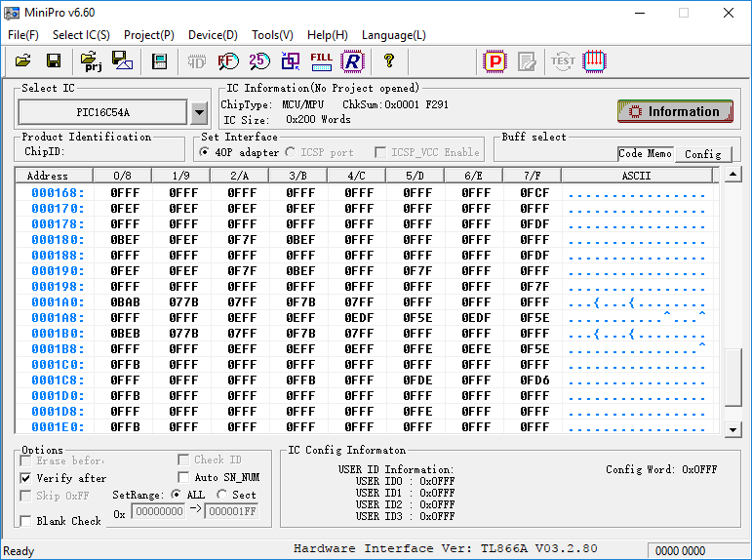Select address row 0001E0
752x560 pixels.
(x=58, y=427)
